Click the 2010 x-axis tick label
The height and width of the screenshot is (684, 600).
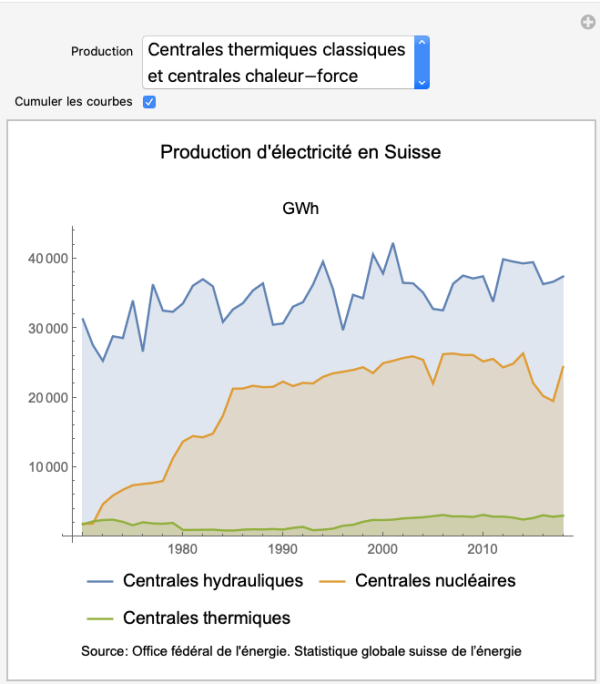tap(483, 550)
